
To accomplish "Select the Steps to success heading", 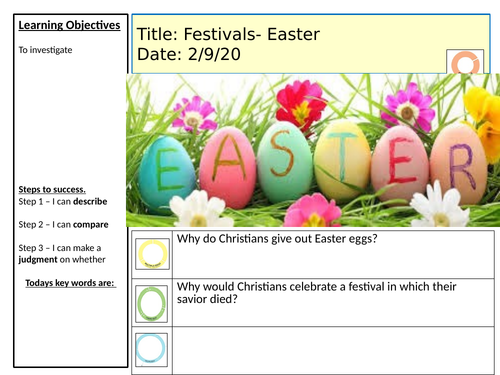I will tap(52, 189).
